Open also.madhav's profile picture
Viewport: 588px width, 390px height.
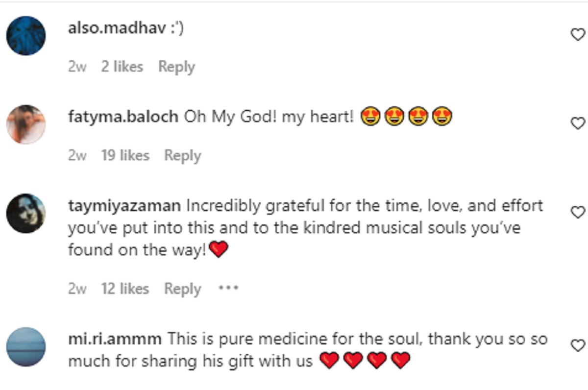[26, 36]
